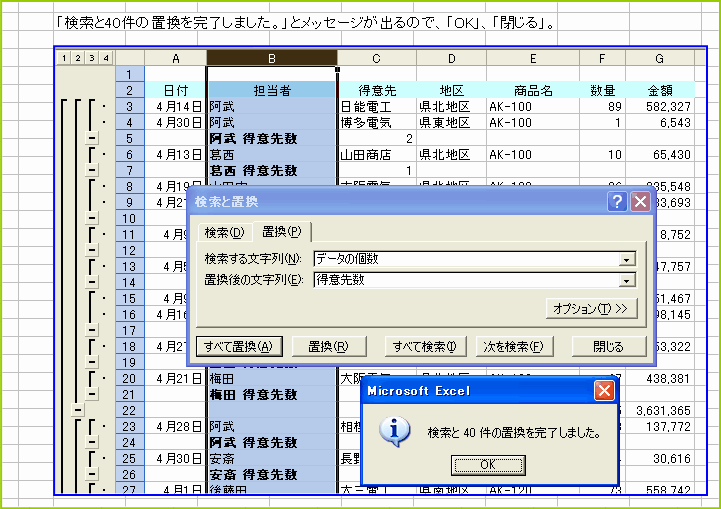
Task: Collapse the group at row 14
Action: pyautogui.click(x=92, y=282)
